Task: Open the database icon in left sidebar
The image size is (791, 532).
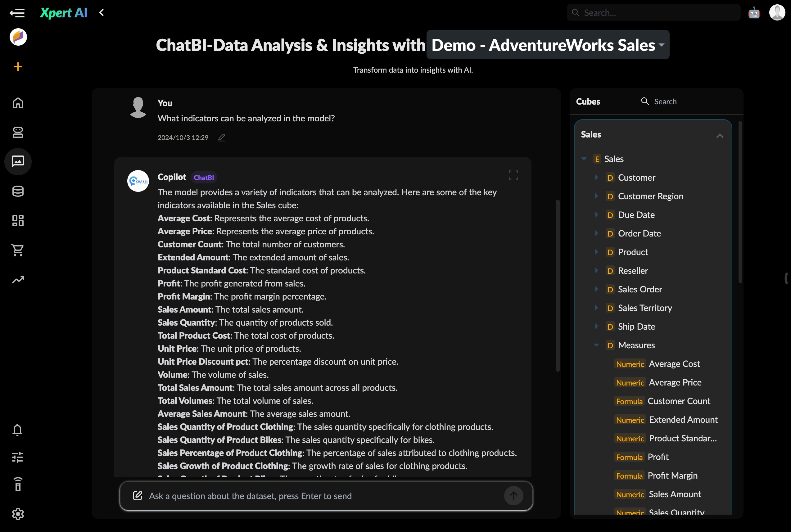Action: click(x=18, y=192)
